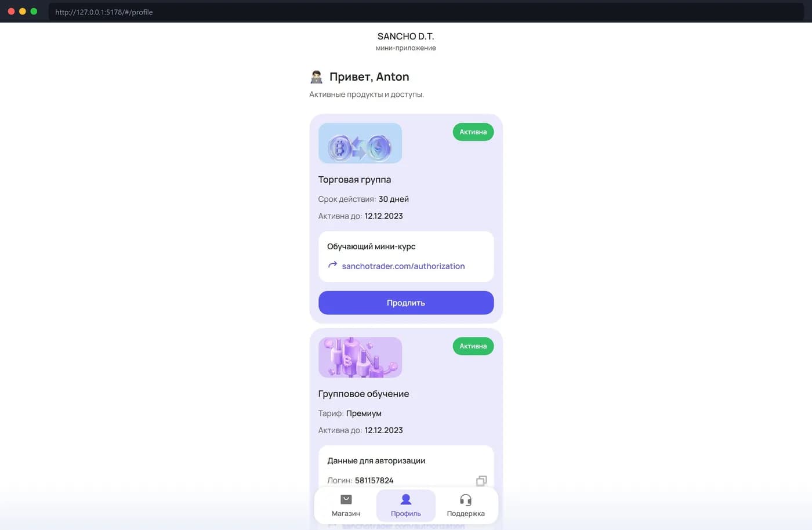
Task: Click the share arrow icon beside sanchotrader link
Action: pyautogui.click(x=332, y=265)
